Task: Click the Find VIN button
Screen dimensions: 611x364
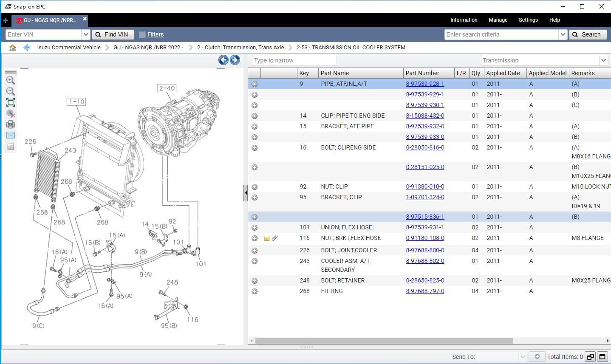Action: [x=113, y=34]
